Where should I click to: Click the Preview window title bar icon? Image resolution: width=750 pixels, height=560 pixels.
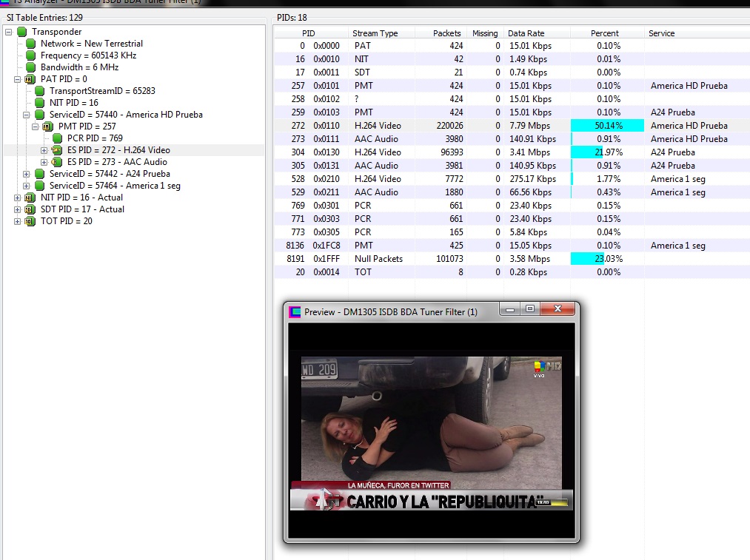[x=295, y=312]
